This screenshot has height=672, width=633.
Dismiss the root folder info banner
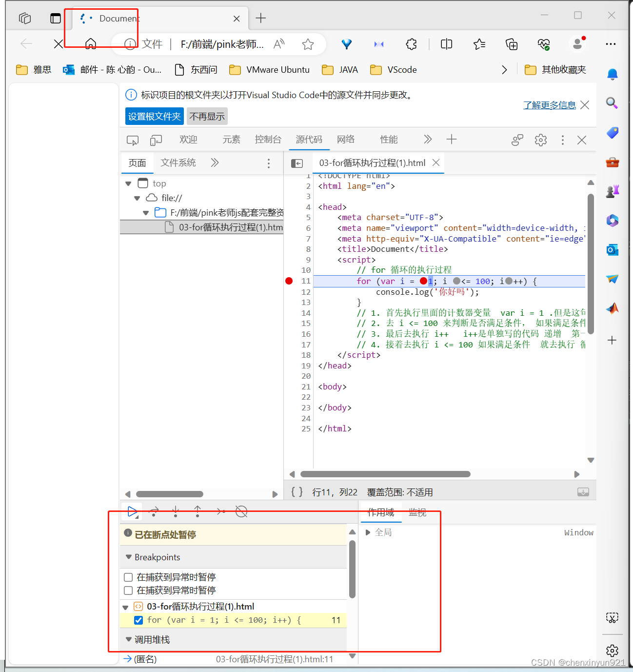click(585, 105)
